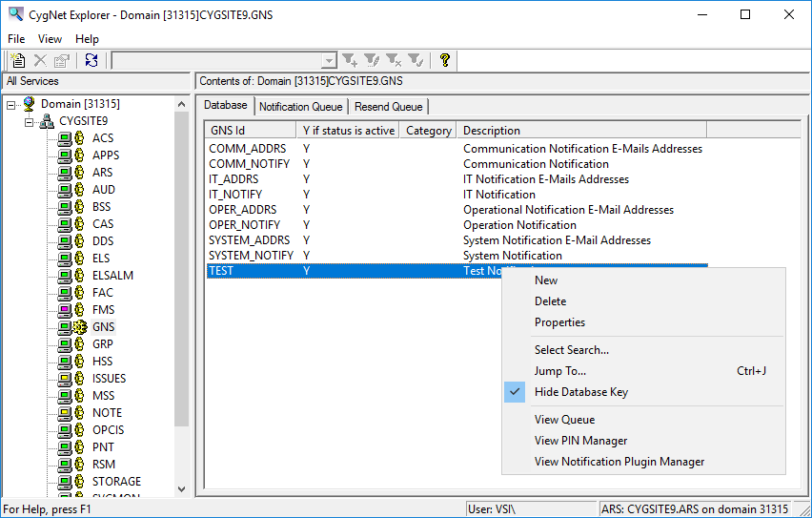Image resolution: width=812 pixels, height=518 pixels.
Task: Switch to the Resend Queue tab
Action: (389, 107)
